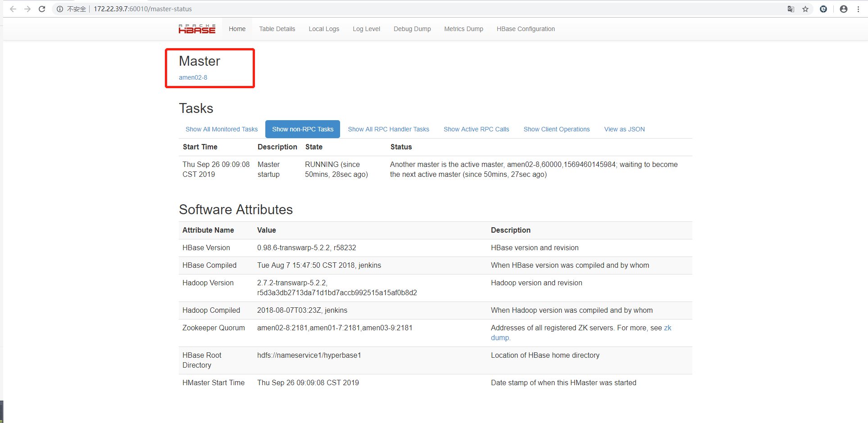Open the translate page icon
Viewport: 868px width, 423px height.
tap(791, 9)
